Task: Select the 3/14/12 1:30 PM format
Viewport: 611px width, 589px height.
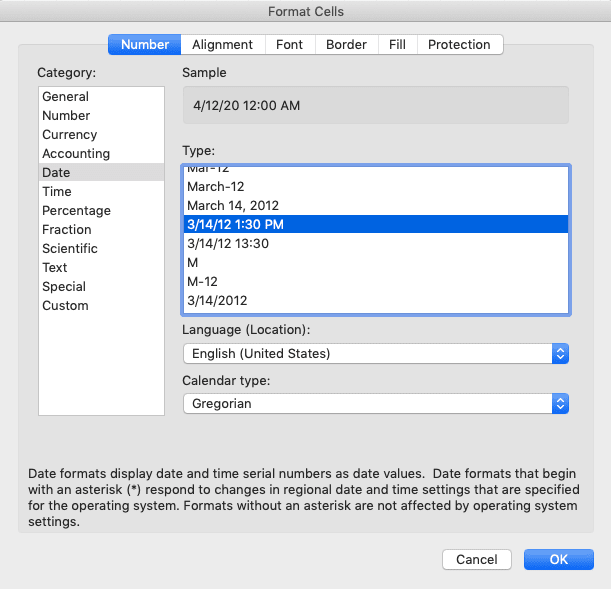Action: pyautogui.click(x=376, y=224)
